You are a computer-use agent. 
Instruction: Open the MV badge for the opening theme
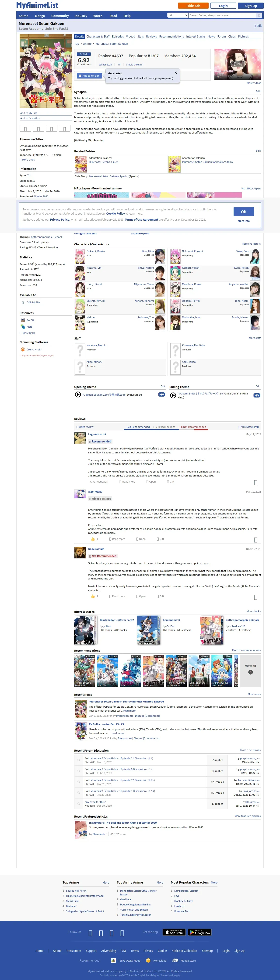click(161, 394)
